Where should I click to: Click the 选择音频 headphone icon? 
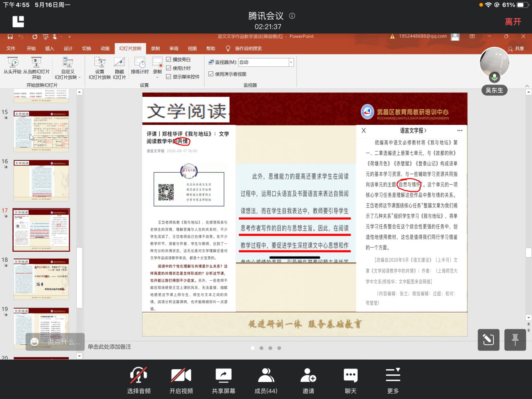pos(139,375)
